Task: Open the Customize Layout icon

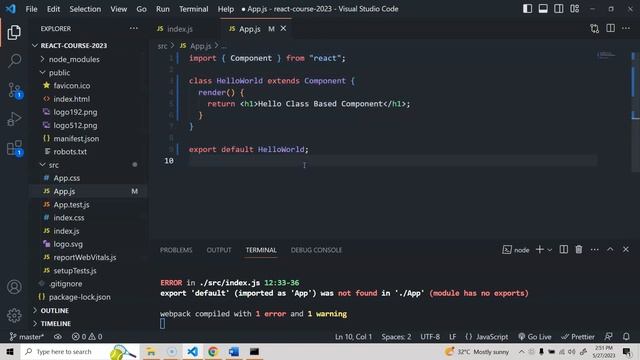Action: point(574,9)
